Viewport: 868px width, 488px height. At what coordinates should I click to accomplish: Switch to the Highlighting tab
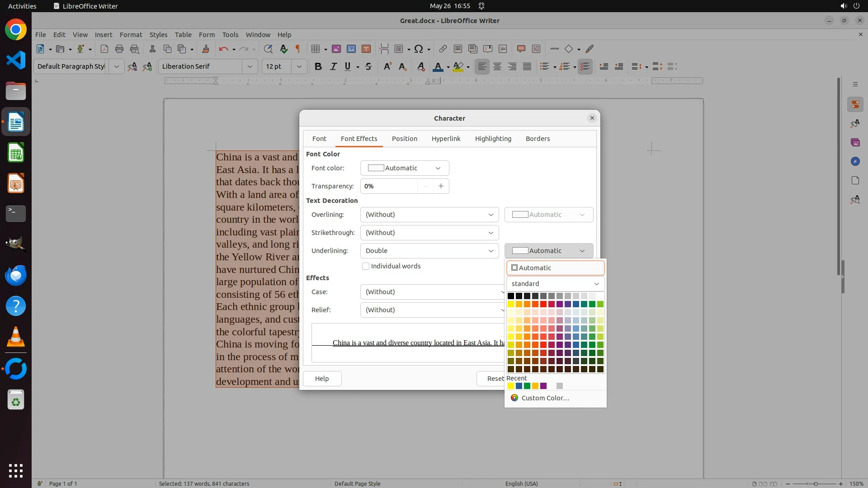pyautogui.click(x=493, y=139)
